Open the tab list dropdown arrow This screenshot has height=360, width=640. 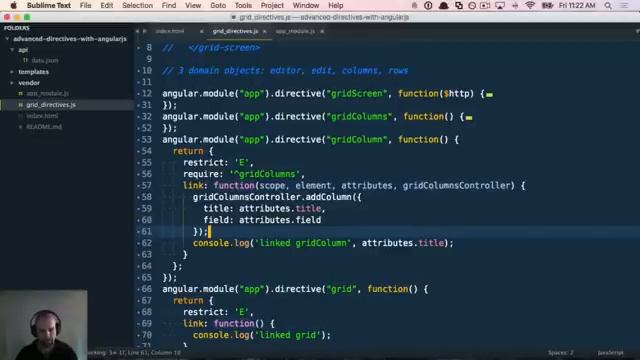[637, 31]
